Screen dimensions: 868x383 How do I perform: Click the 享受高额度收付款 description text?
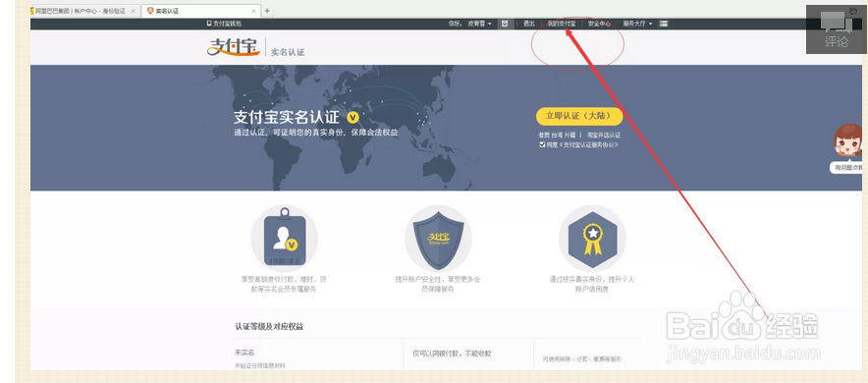283,284
